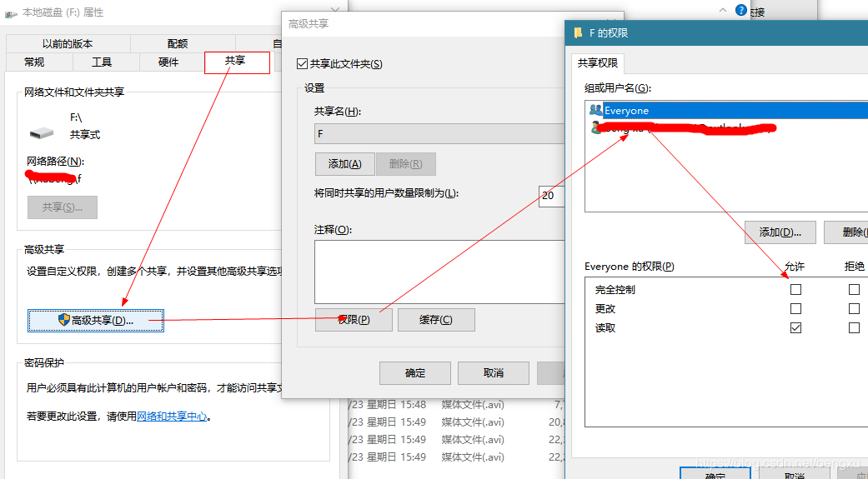The height and width of the screenshot is (479, 868).
Task: Open the 以前的版本 tab
Action: tap(68, 43)
